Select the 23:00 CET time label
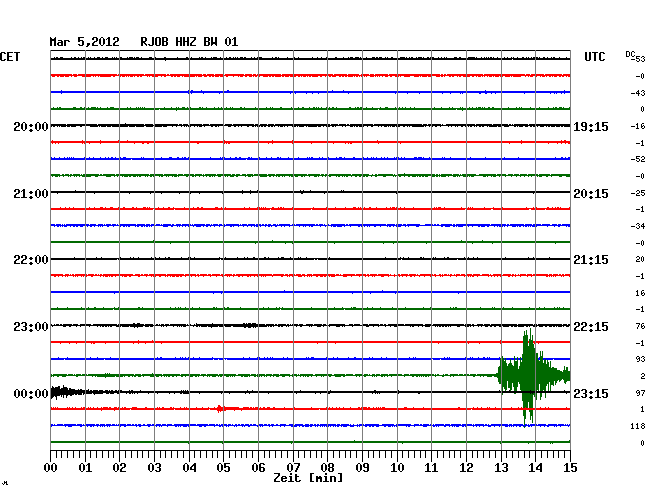The width and height of the screenshot is (650, 494). 31,327
